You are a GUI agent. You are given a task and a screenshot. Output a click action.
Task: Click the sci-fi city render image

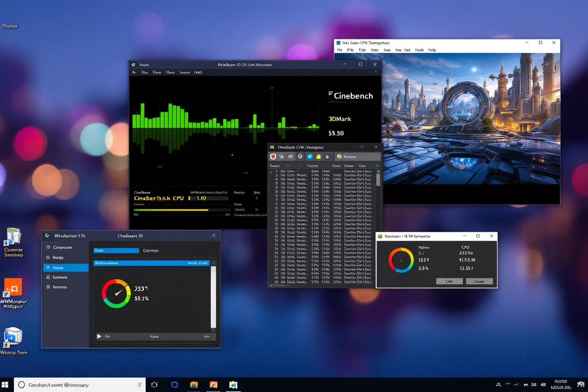click(470, 118)
